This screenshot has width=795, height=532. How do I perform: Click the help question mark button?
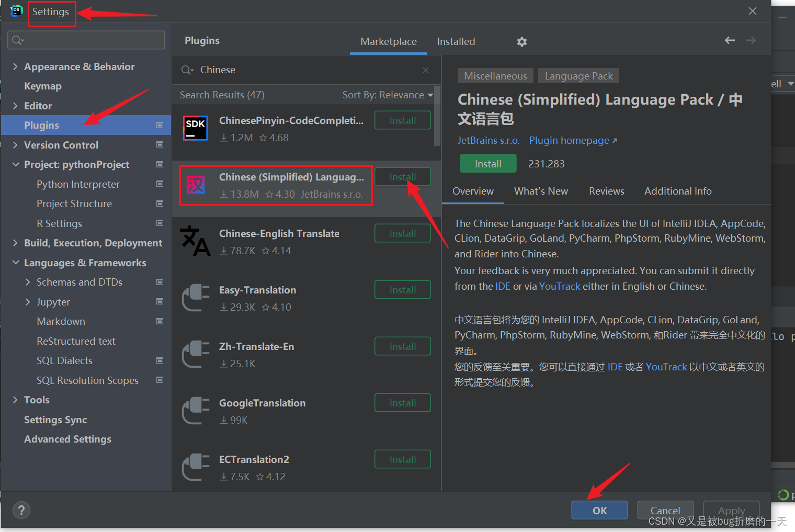pos(21,510)
